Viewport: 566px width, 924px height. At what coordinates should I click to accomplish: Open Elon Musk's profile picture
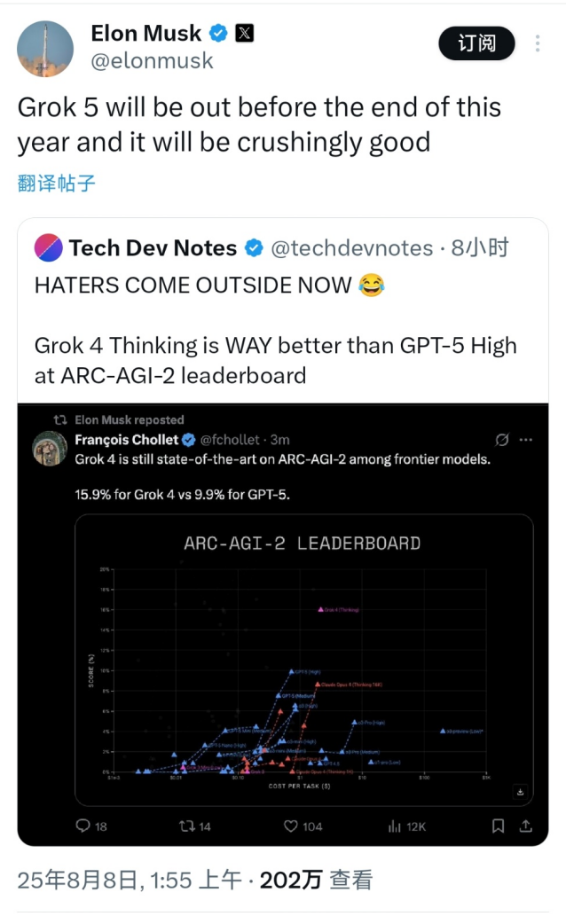click(x=45, y=48)
